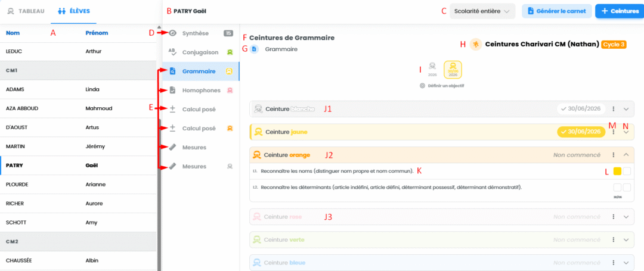644x271 pixels.
Task: Select student PLOURDE Arianne in list
Action: (x=78, y=184)
